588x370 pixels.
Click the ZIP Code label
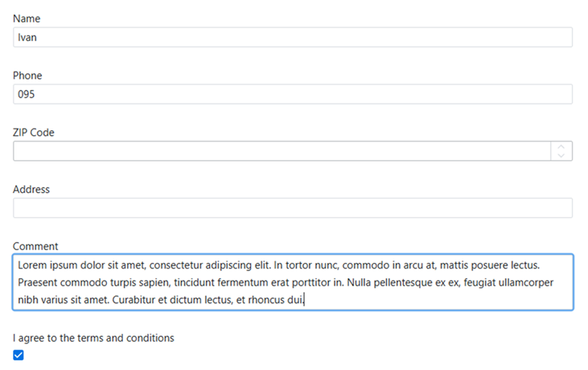pos(34,133)
